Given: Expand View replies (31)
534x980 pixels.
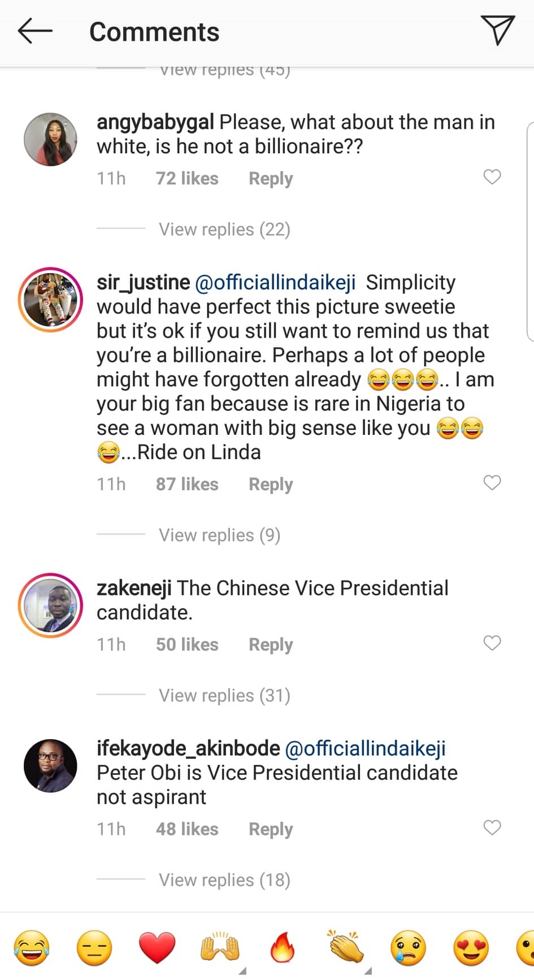Looking at the screenshot, I should [224, 696].
